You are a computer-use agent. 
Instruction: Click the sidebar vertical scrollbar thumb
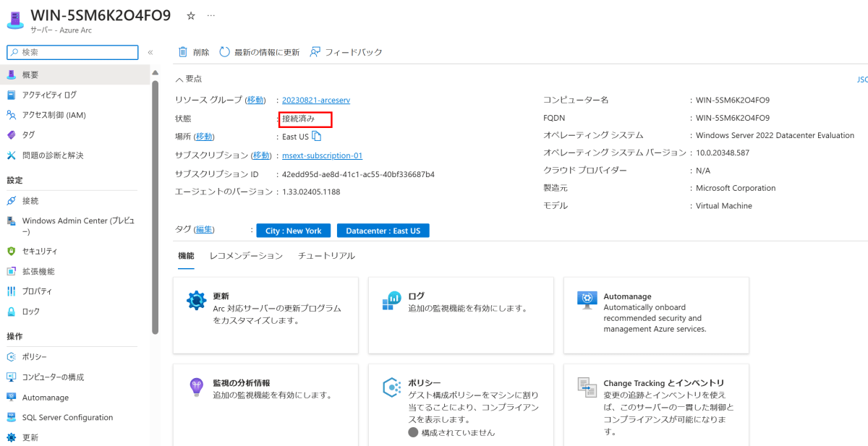click(155, 207)
